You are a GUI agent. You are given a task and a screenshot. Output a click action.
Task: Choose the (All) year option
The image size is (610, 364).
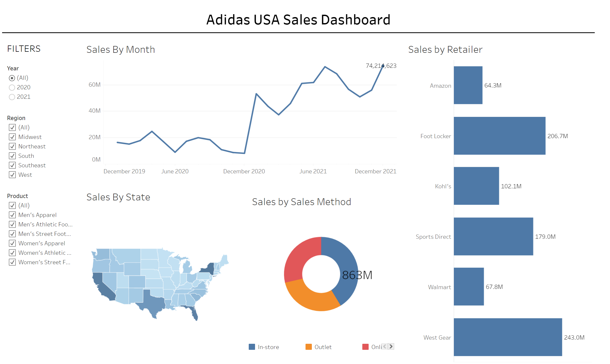point(12,78)
